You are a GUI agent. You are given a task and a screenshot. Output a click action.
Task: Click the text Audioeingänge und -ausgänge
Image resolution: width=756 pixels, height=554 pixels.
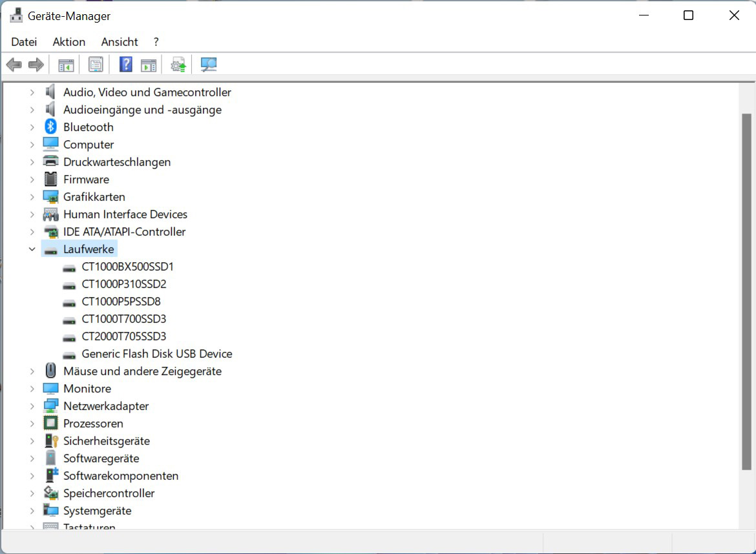(x=142, y=110)
